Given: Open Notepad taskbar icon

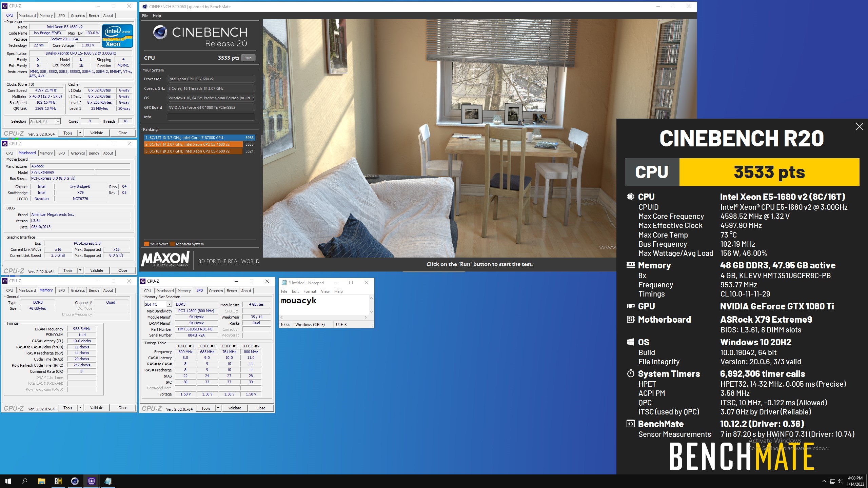Looking at the screenshot, I should pos(108,481).
